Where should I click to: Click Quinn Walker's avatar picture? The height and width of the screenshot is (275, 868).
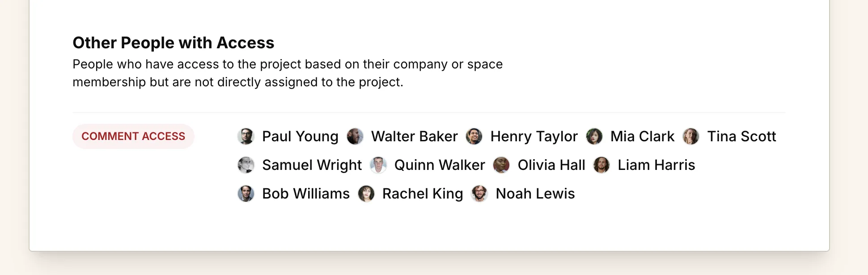(378, 165)
